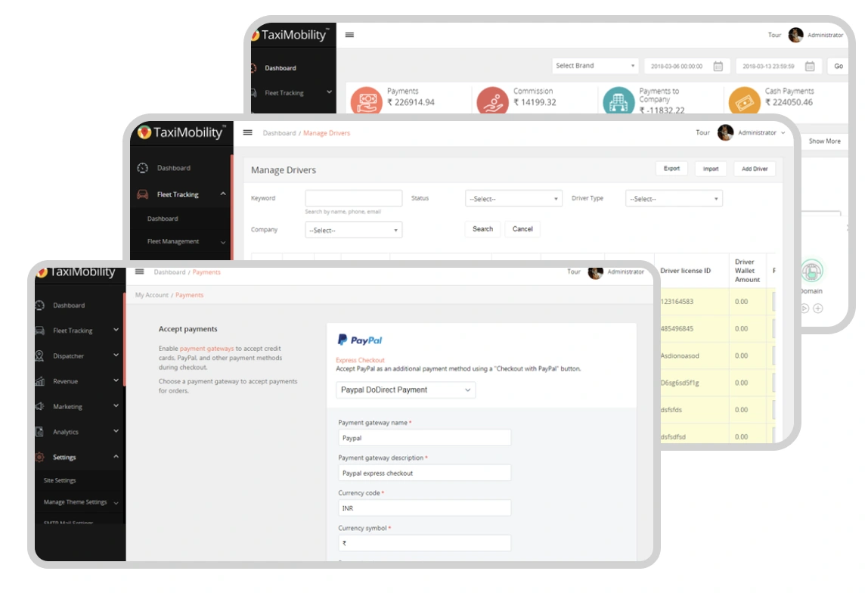Expand the Status dropdown in Manage Drivers
This screenshot has width=868, height=599.
tap(513, 199)
